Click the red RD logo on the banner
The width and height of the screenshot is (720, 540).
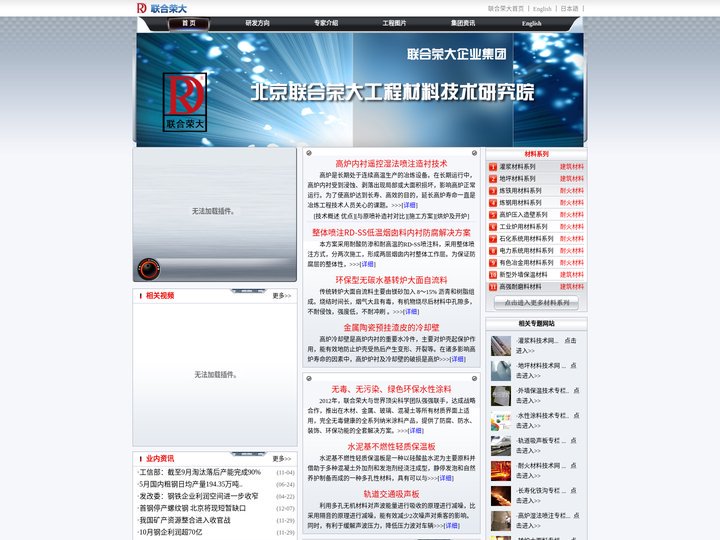(x=185, y=102)
